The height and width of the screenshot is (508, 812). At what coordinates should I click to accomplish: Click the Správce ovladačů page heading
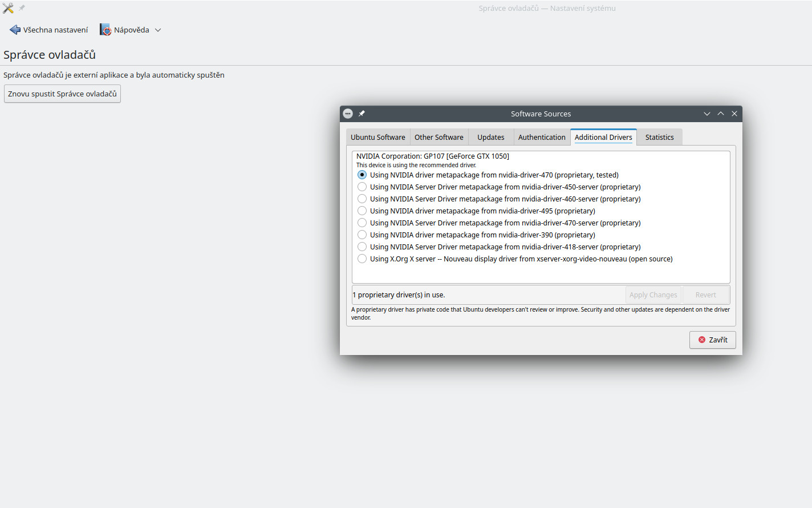[50, 55]
